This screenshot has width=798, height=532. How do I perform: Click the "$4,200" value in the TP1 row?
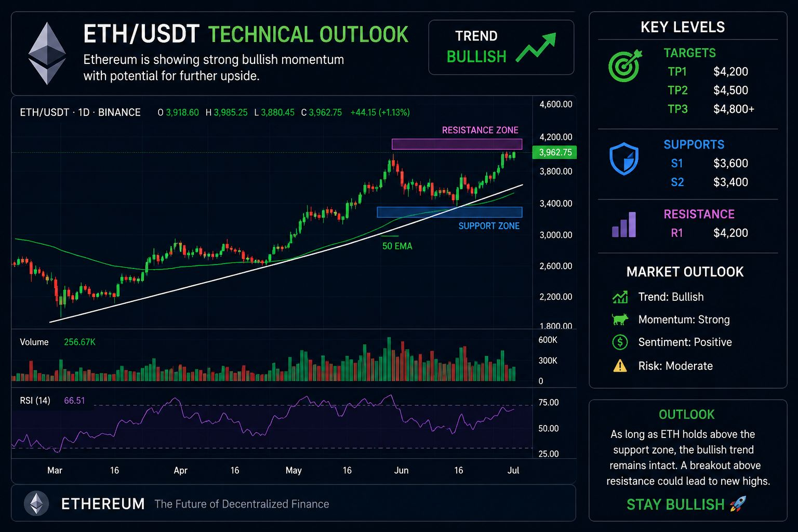click(x=730, y=72)
